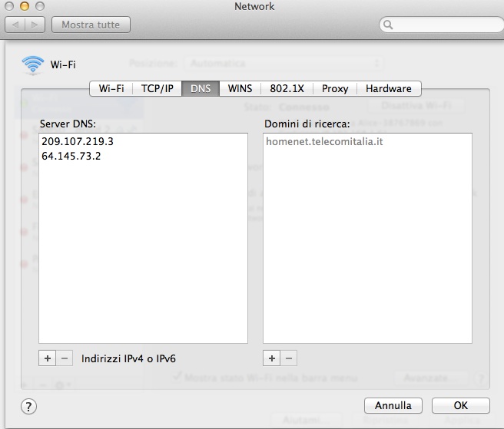The image size is (504, 429).
Task: Select the WINS tab
Action: [240, 88]
